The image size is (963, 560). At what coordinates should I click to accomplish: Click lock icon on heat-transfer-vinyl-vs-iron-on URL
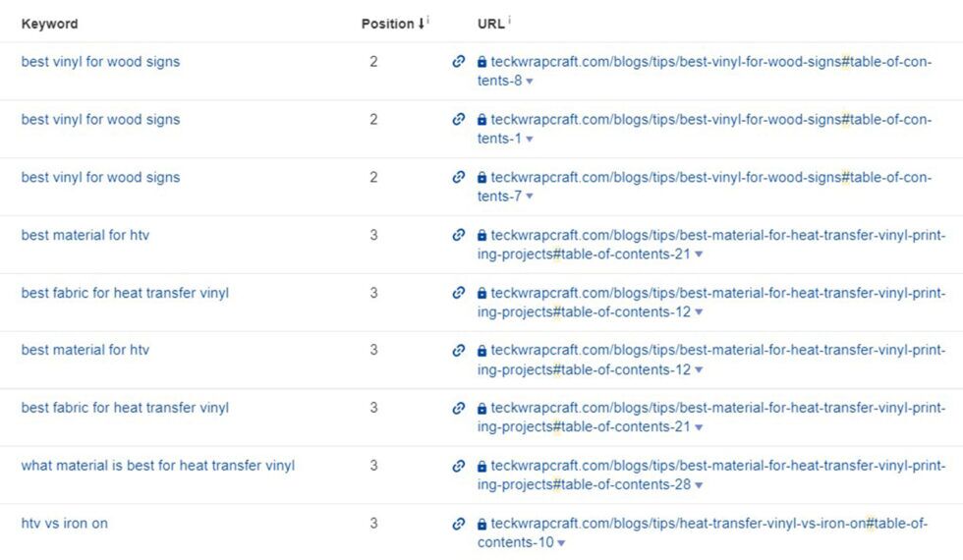click(x=482, y=524)
